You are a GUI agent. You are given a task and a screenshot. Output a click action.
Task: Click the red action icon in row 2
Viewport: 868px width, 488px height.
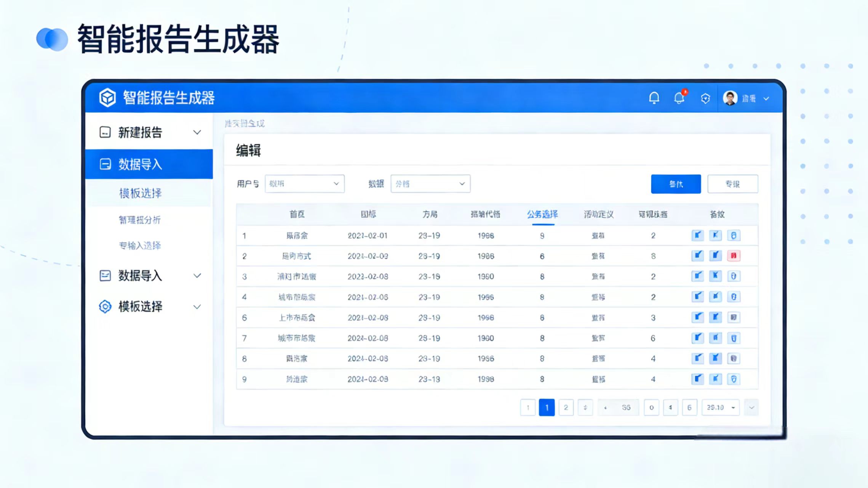[x=734, y=256]
